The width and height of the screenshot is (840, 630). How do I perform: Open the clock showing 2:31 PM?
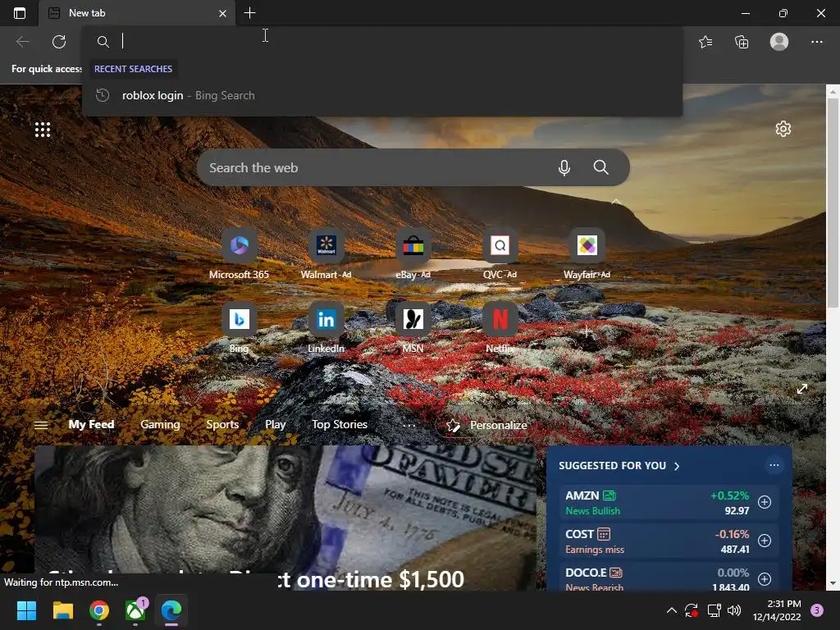pos(777,610)
